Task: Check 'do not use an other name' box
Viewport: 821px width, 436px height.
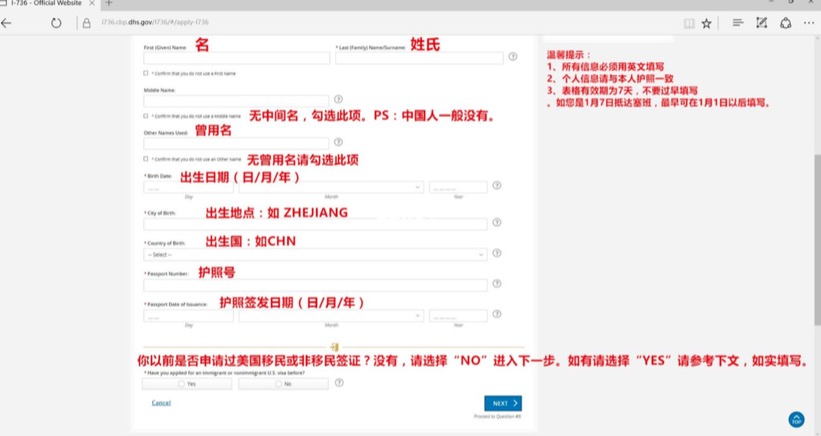Action: pos(146,159)
